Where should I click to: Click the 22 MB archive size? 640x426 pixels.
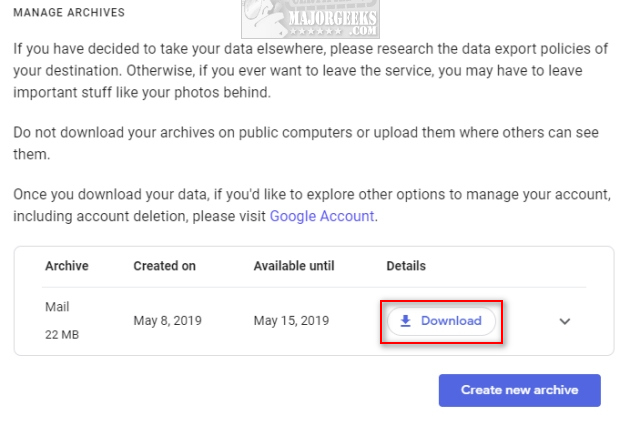[62, 335]
